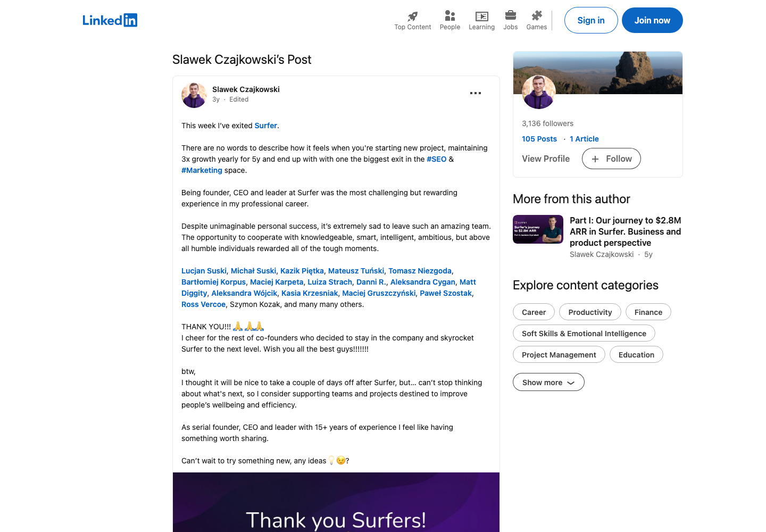Viewport: 766px width, 532px height.
Task: Click the 'More from this author' heading
Action: pyautogui.click(x=571, y=199)
